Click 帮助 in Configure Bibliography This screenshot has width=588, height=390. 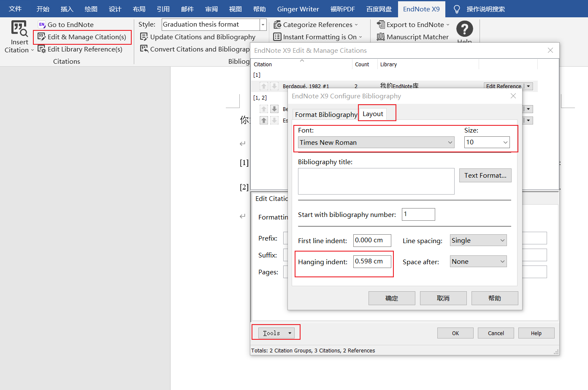point(495,298)
